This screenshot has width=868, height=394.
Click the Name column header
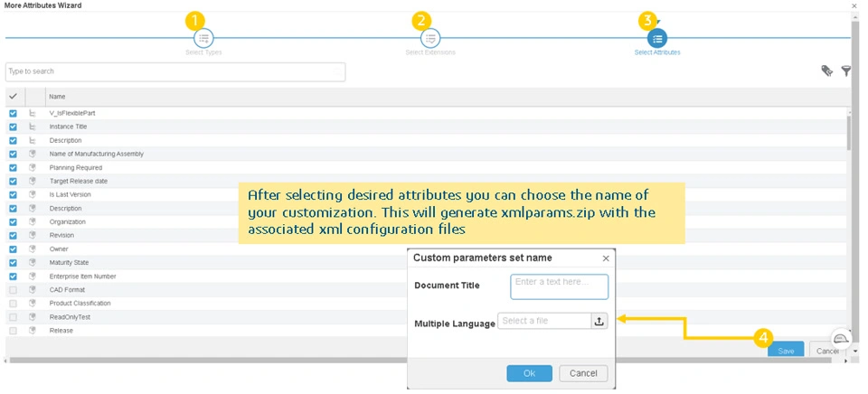tap(57, 97)
